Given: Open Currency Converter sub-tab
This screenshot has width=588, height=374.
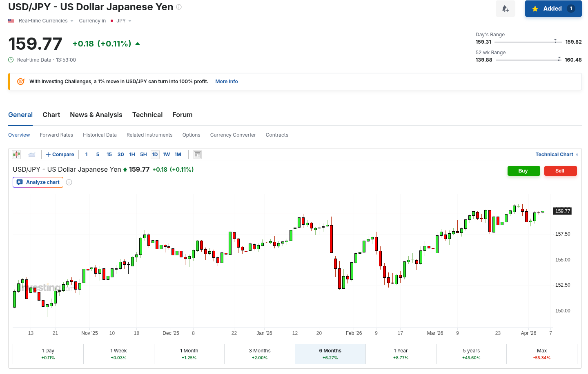Looking at the screenshot, I should click(233, 135).
